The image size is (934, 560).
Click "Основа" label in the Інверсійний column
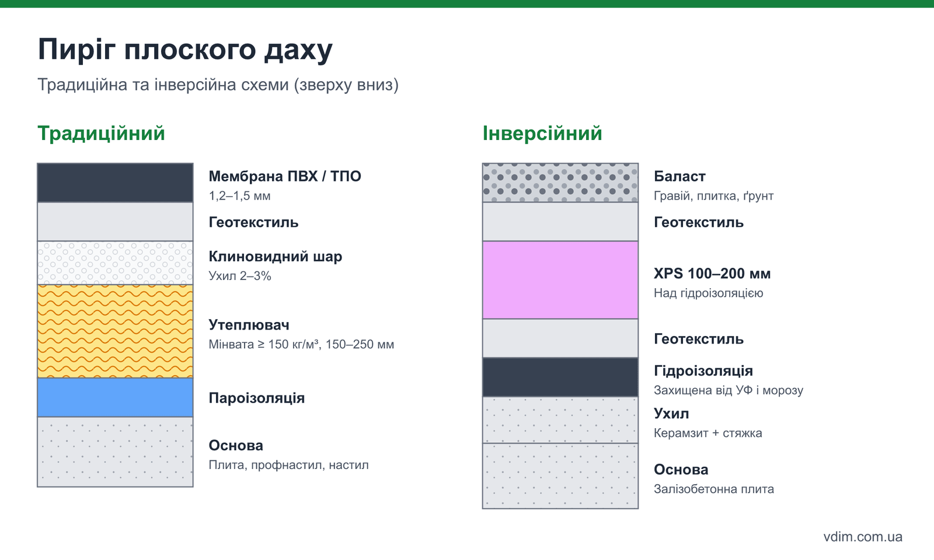(681, 470)
